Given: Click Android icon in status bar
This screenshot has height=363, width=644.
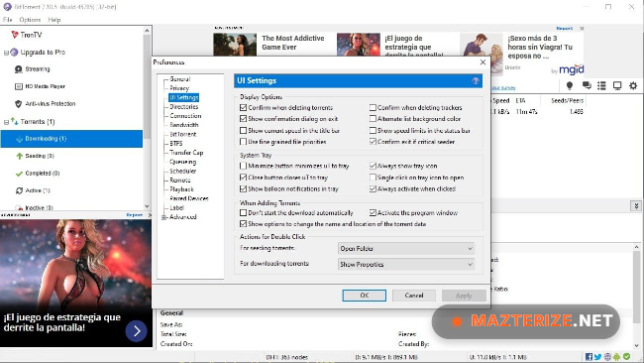Looking at the screenshot, I should (x=617, y=357).
